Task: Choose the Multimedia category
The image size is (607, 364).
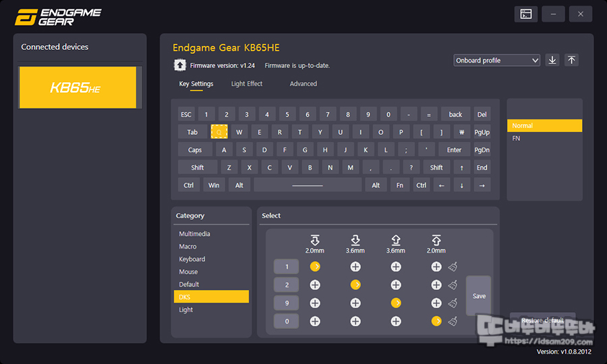Action: 211,234
